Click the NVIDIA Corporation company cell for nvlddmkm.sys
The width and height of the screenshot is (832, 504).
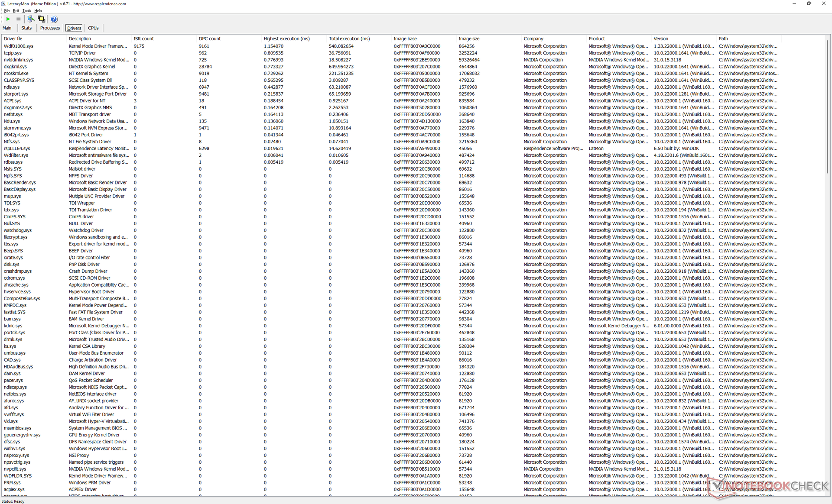(x=543, y=60)
